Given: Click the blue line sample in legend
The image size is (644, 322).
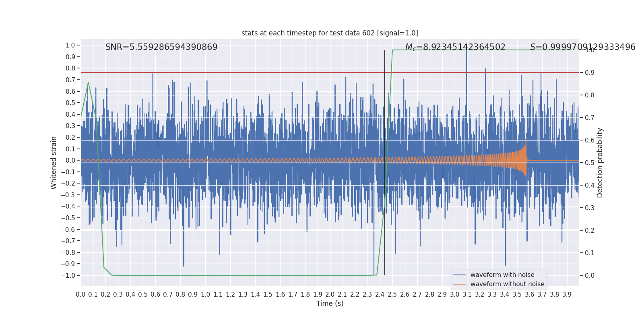Looking at the screenshot, I should coord(459,275).
